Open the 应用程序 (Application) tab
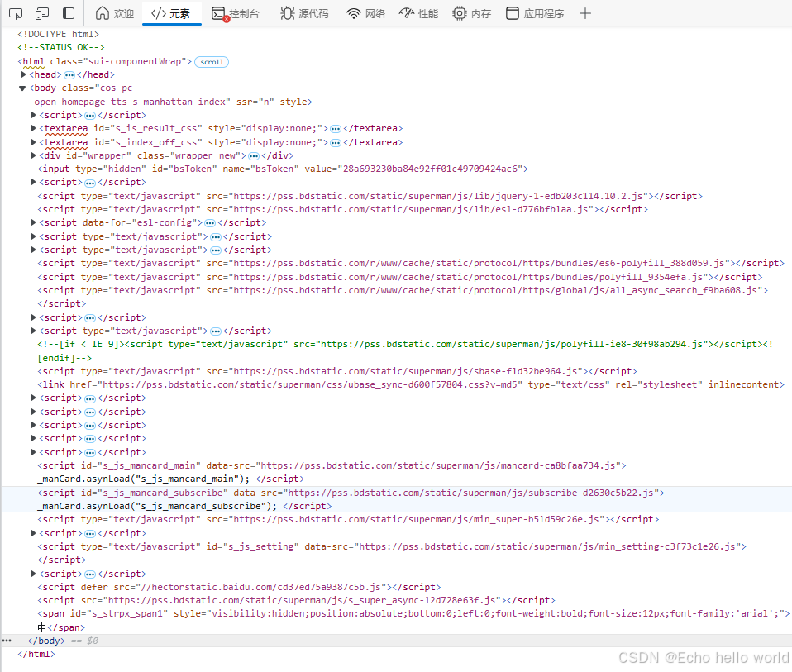Viewport: 792px width, 672px height. pyautogui.click(x=535, y=13)
